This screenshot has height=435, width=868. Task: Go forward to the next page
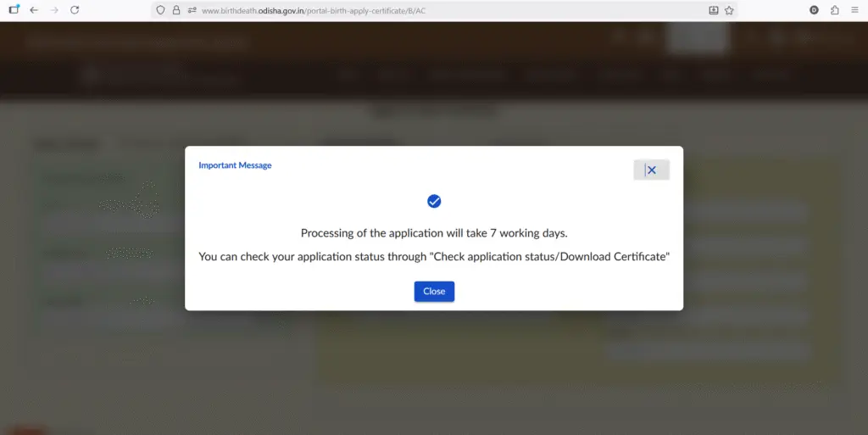click(54, 10)
